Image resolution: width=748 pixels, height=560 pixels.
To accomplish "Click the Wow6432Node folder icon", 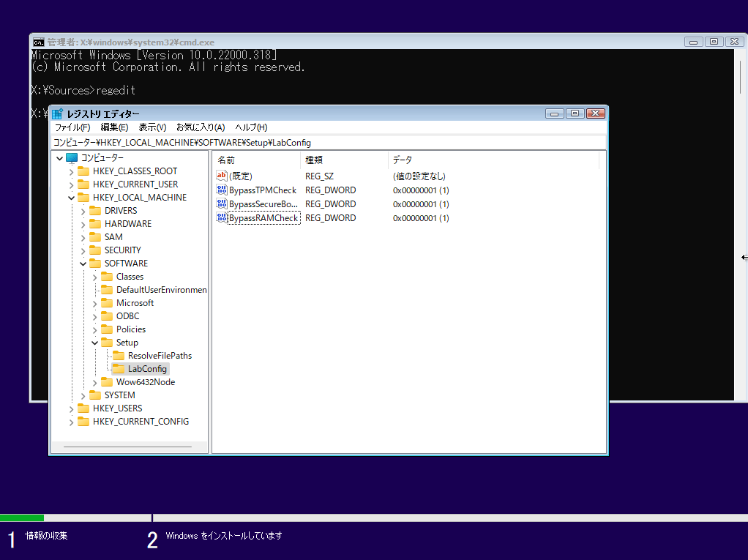I will tap(107, 382).
